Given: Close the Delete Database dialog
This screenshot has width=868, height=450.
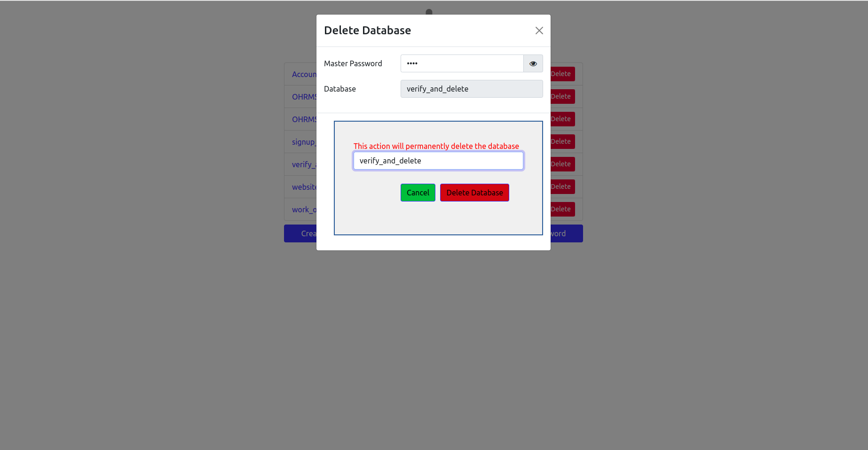Looking at the screenshot, I should pyautogui.click(x=539, y=31).
